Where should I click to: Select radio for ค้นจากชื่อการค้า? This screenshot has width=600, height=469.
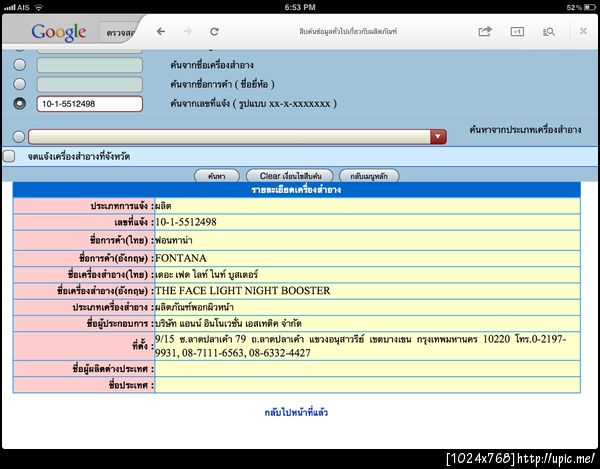(20, 84)
